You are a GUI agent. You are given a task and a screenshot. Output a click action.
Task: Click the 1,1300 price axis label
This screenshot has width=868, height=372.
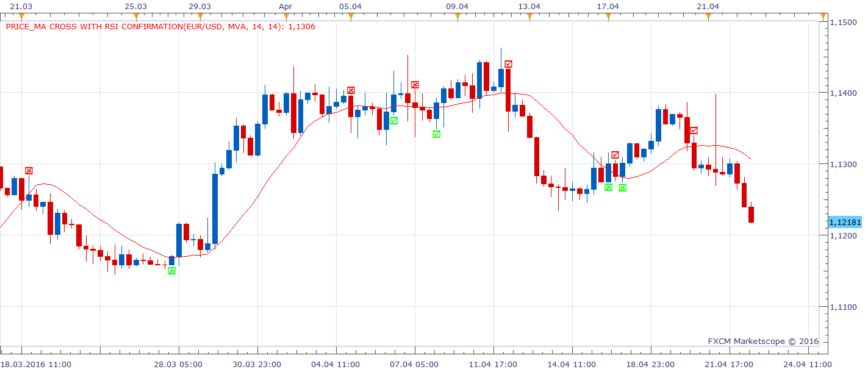844,164
